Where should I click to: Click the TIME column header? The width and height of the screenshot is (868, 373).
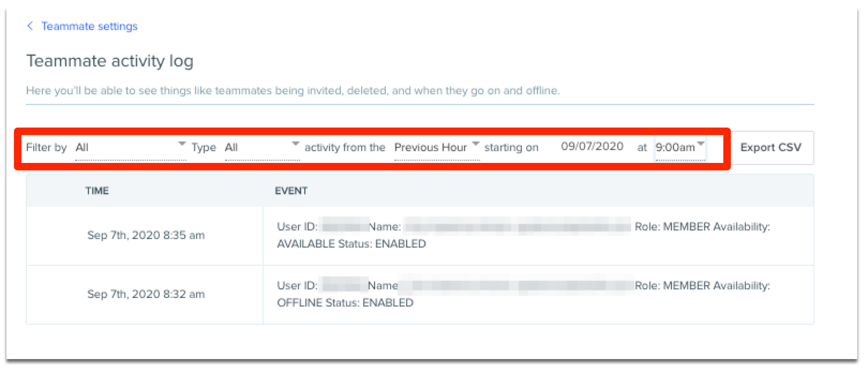click(x=97, y=191)
